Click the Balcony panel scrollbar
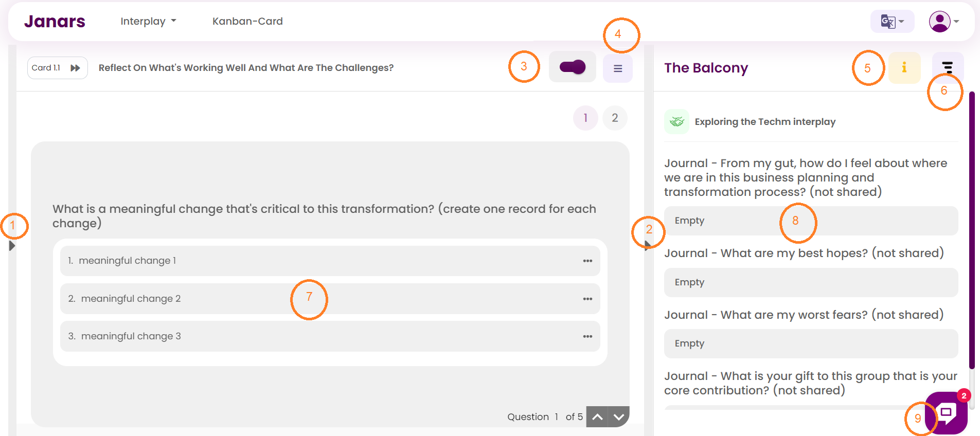Screen dimensions: 980x436 [x=972, y=230]
